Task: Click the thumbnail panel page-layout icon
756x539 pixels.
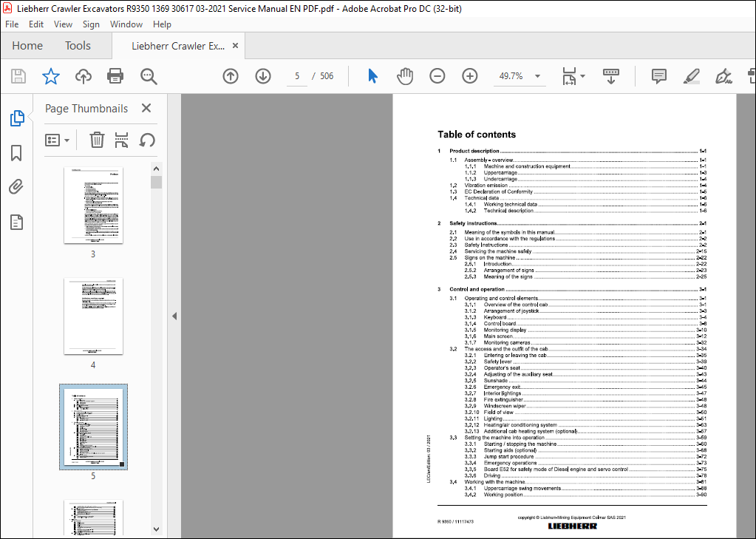Action: point(121,140)
